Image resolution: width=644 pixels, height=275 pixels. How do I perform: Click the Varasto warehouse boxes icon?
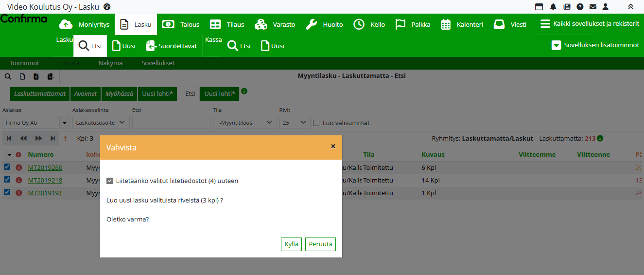tap(261, 24)
